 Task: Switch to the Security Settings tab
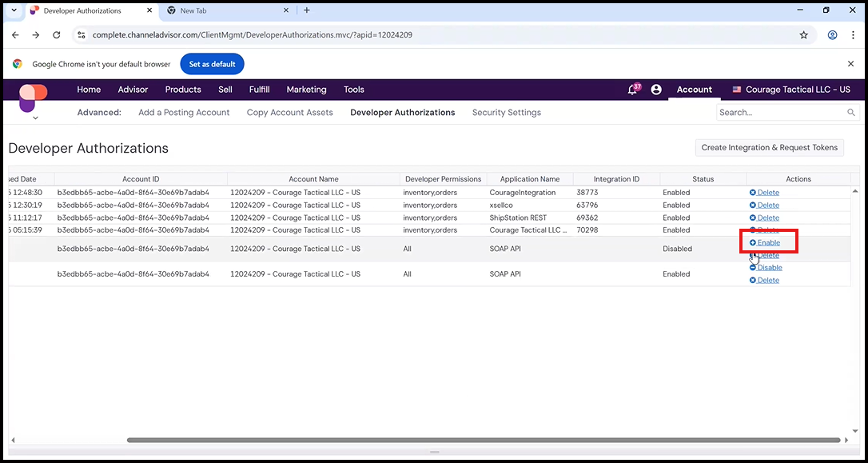(506, 113)
